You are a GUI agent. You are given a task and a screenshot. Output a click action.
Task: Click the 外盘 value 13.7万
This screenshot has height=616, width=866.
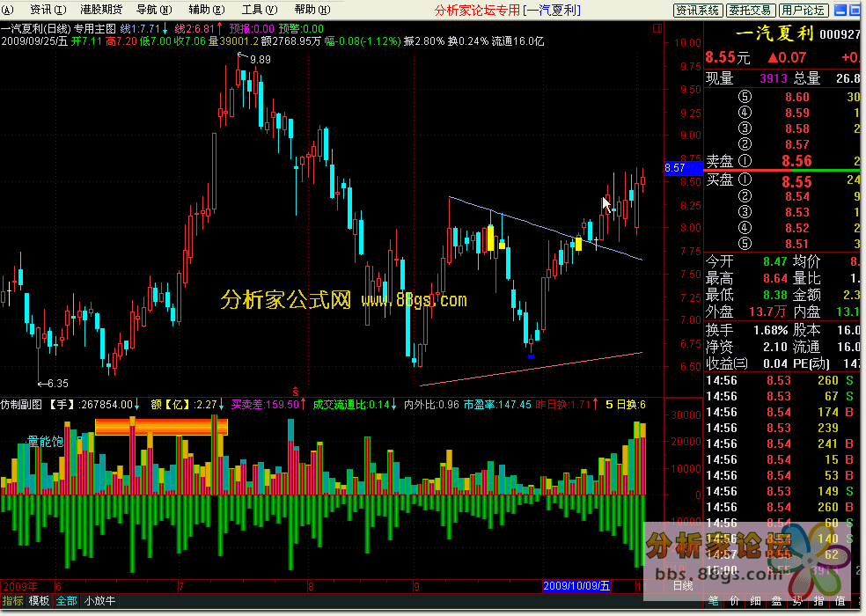[x=767, y=312]
